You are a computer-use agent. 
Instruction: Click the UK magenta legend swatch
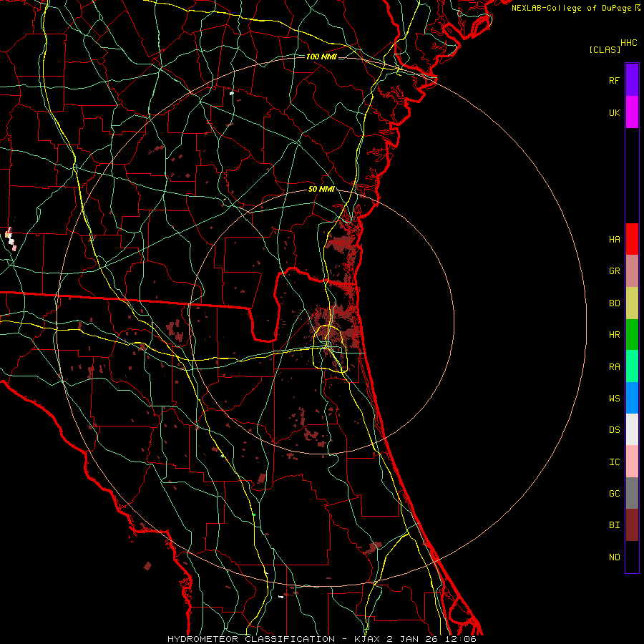632,112
